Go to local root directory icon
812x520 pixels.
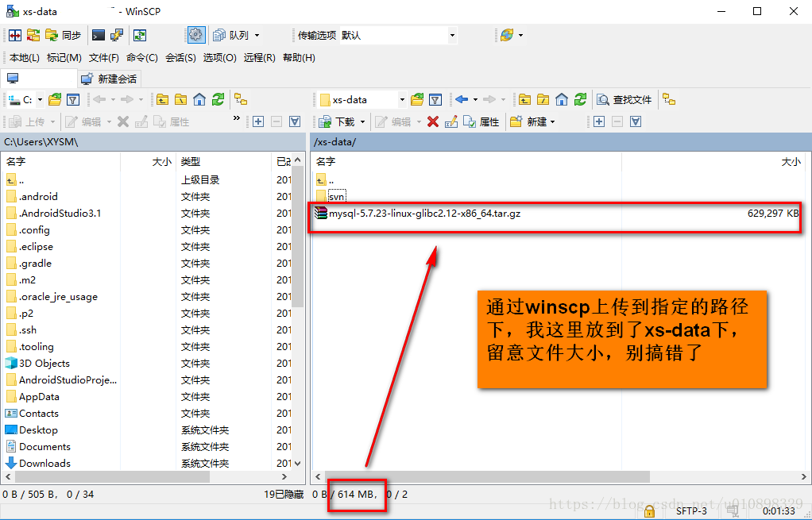coord(180,99)
